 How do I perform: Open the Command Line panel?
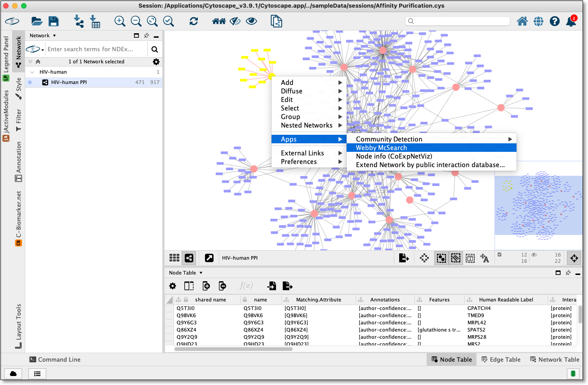tap(55, 359)
